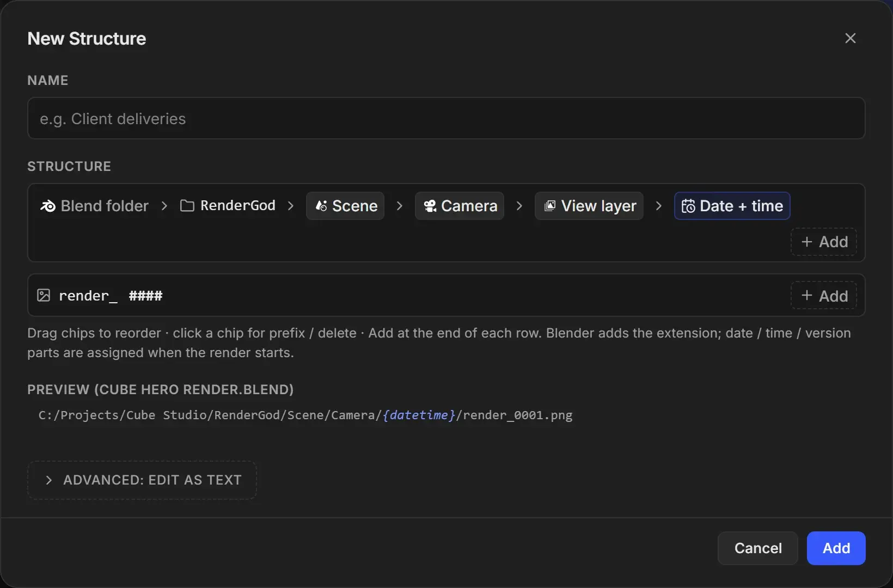Screen dimensions: 893x588
Task: Click the Blend folder text
Action: (105, 206)
